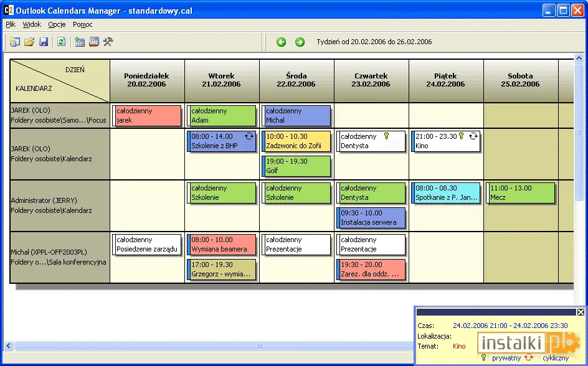Select Thursday's Prezentacje event
The image size is (588, 366).
click(x=371, y=244)
